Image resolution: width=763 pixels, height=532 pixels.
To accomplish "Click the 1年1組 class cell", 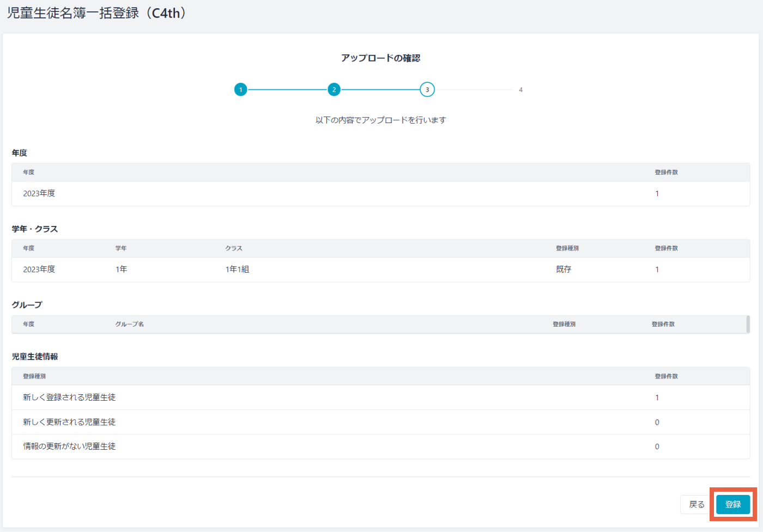I will click(x=237, y=269).
